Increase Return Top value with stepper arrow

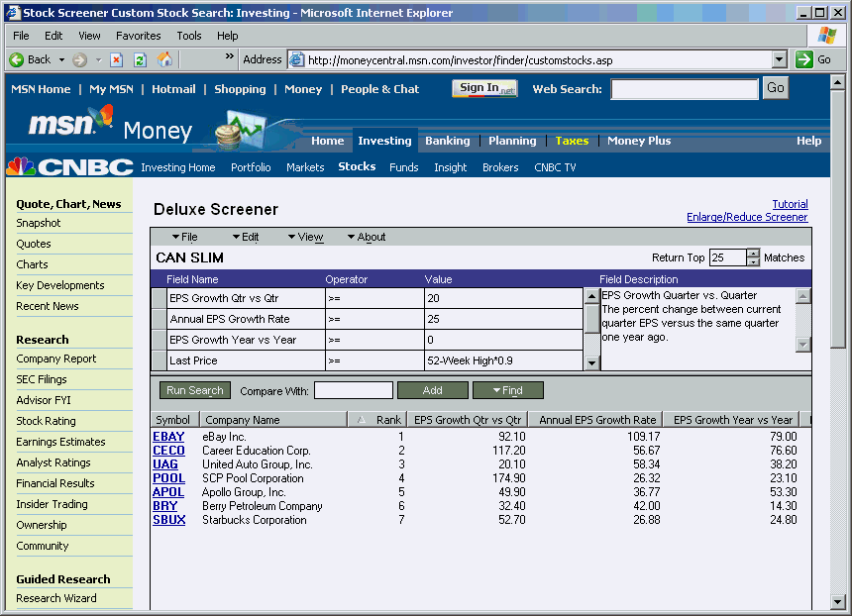pyautogui.click(x=753, y=254)
